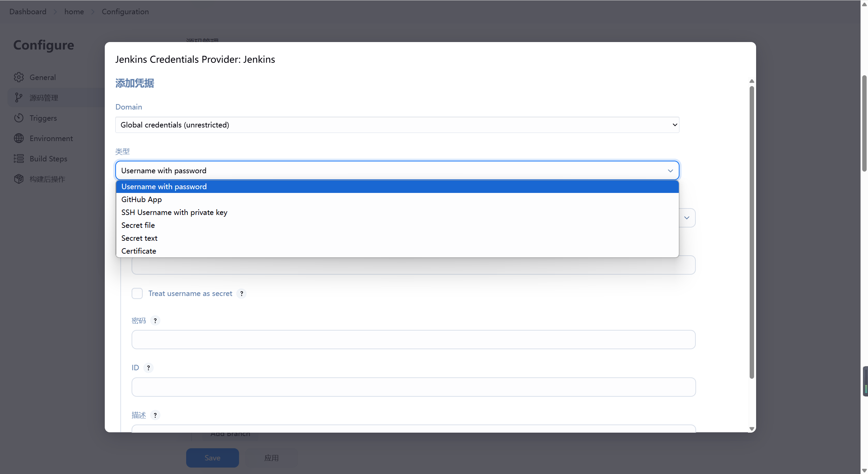Open the Domain Global credentials dropdown
This screenshot has height=474, width=868.
(x=397, y=125)
